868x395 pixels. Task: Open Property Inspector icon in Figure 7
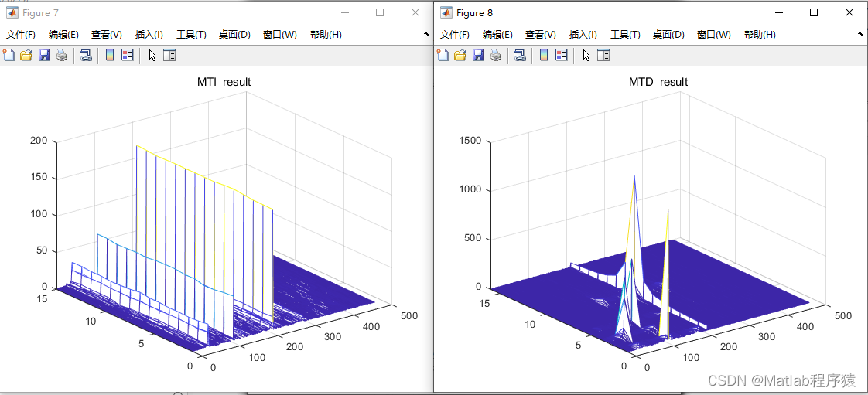pyautogui.click(x=169, y=55)
